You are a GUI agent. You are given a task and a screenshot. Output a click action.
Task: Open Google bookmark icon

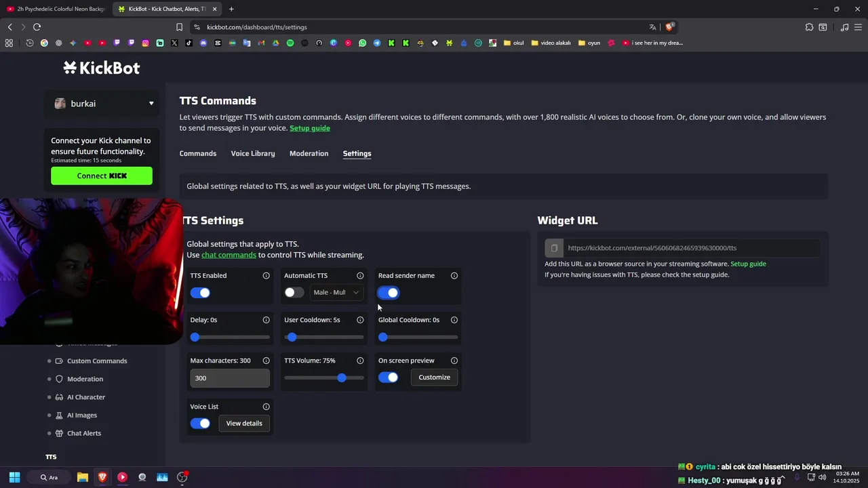coord(44,43)
